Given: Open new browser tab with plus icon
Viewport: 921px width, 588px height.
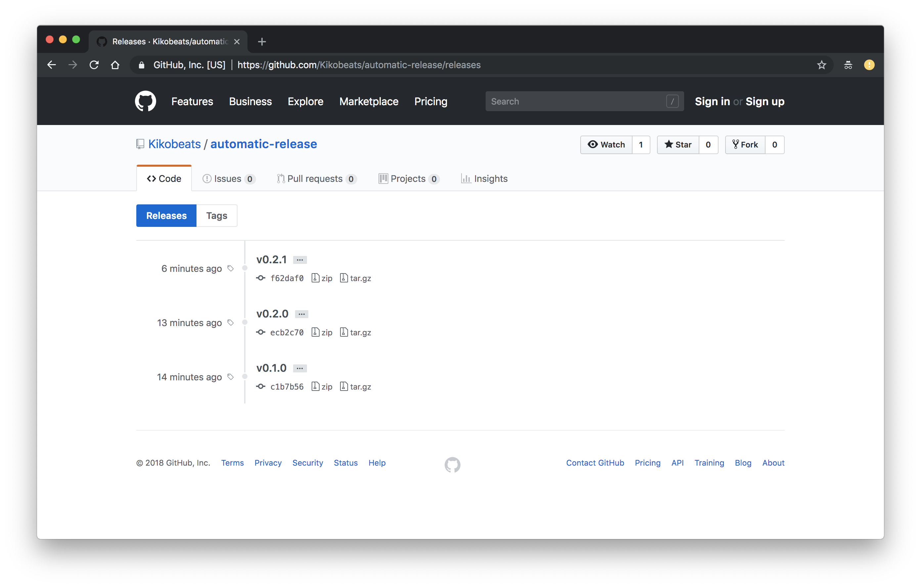Looking at the screenshot, I should tap(262, 42).
